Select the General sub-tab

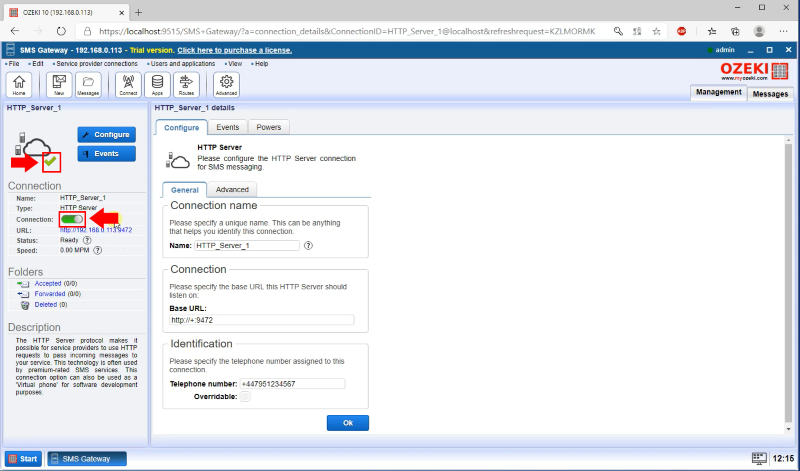coord(185,190)
